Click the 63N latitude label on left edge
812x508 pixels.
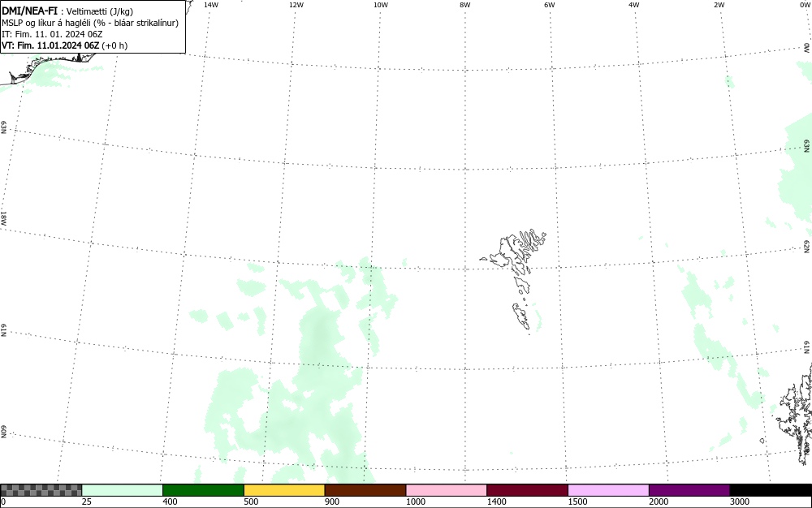click(3, 127)
